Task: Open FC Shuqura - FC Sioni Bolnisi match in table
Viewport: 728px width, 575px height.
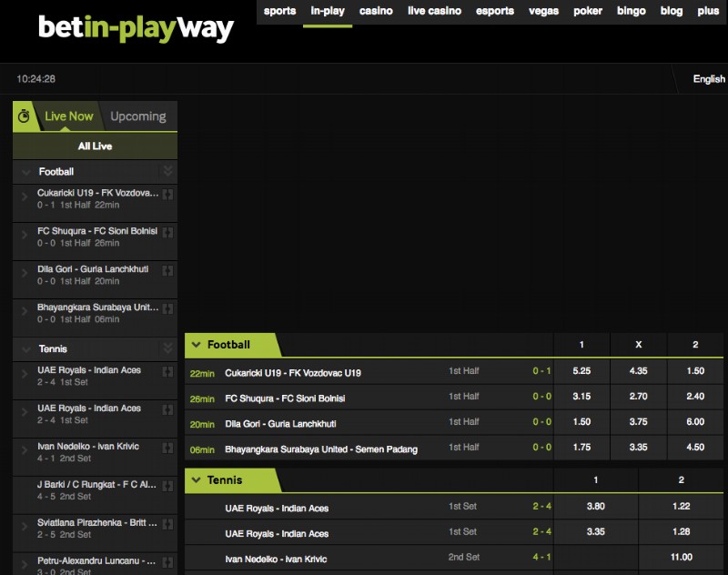Action: click(x=285, y=398)
